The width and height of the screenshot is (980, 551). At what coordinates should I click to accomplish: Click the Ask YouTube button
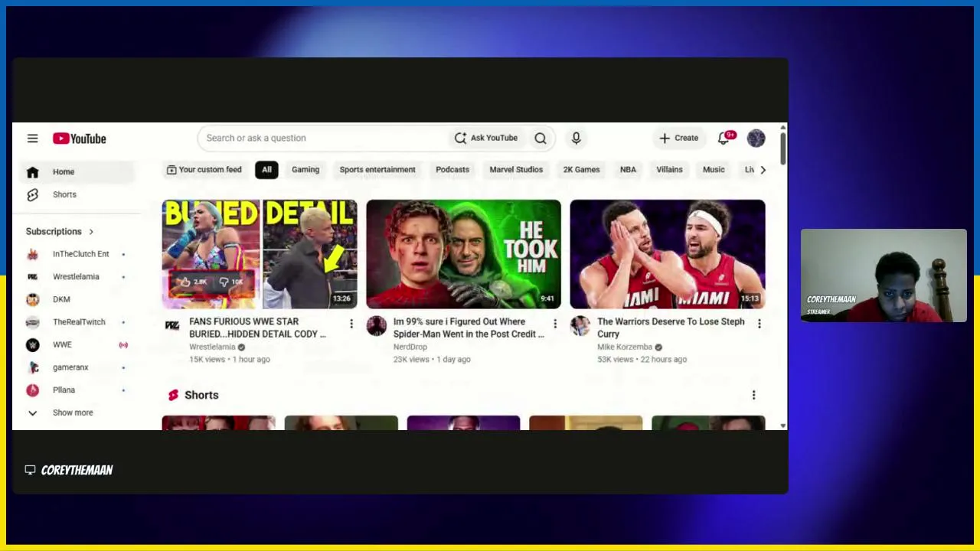[x=486, y=138]
